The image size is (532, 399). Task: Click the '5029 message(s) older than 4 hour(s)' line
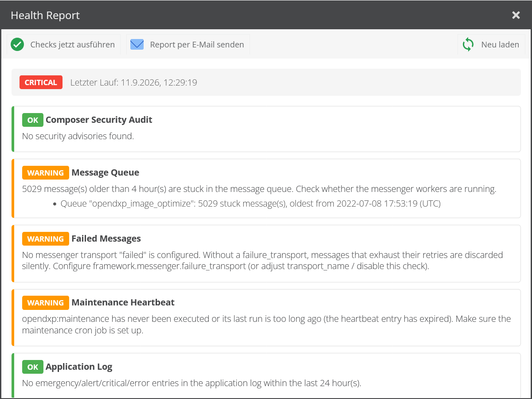259,189
